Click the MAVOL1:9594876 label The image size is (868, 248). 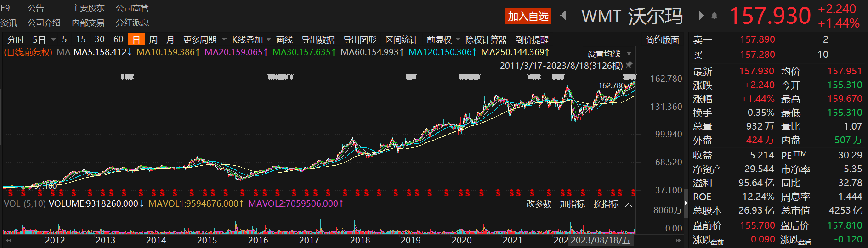(x=196, y=203)
